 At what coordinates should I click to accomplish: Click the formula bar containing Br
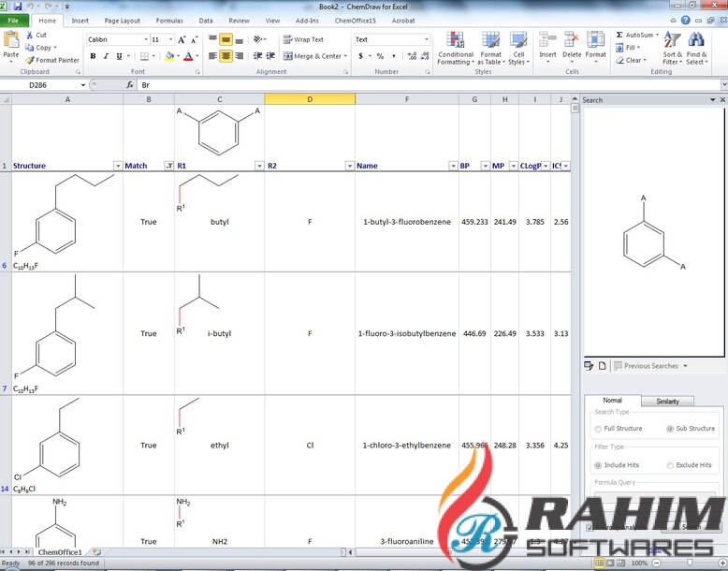pyautogui.click(x=429, y=85)
